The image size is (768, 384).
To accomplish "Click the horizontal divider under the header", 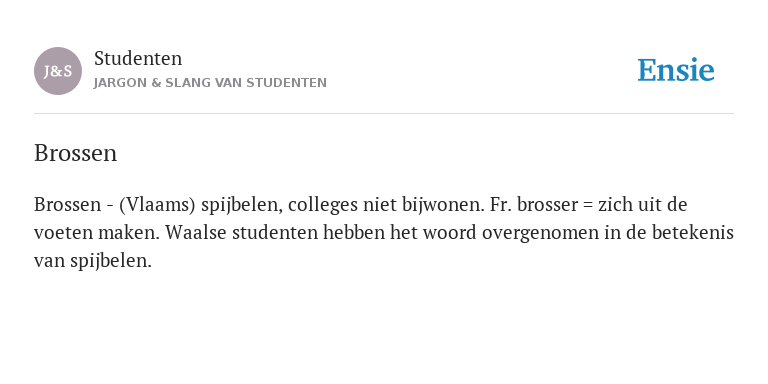I will click(x=384, y=114).
